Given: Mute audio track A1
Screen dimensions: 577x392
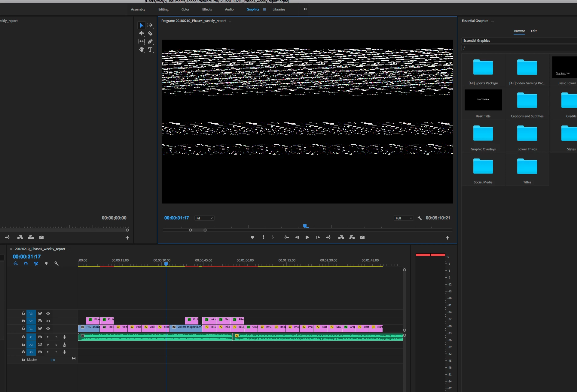Looking at the screenshot, I should (x=48, y=337).
